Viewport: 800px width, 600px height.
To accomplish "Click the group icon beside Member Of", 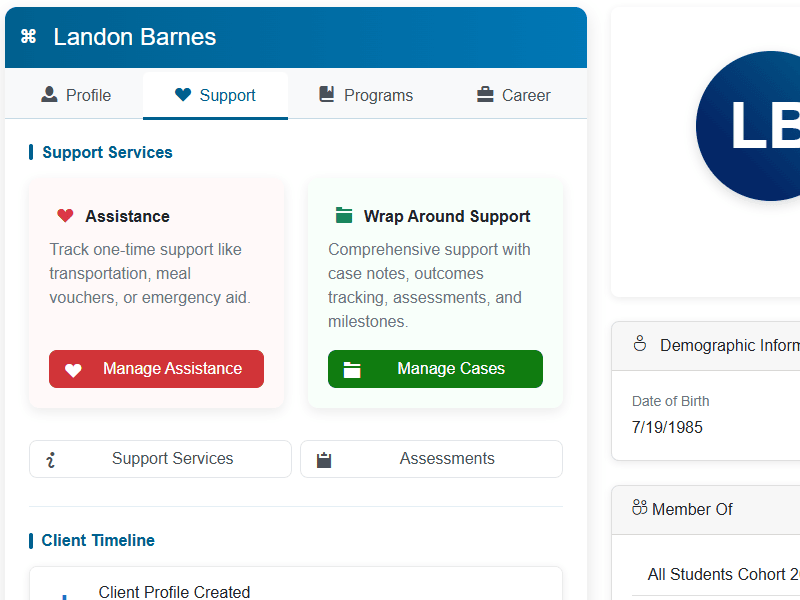I will coord(640,508).
